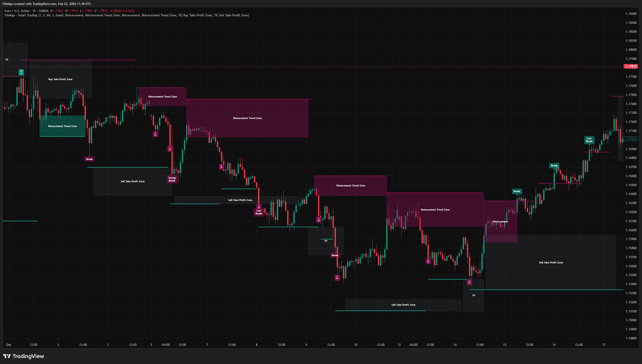Click the TradingView logo watermark
The image size is (642, 364).
(x=23, y=356)
